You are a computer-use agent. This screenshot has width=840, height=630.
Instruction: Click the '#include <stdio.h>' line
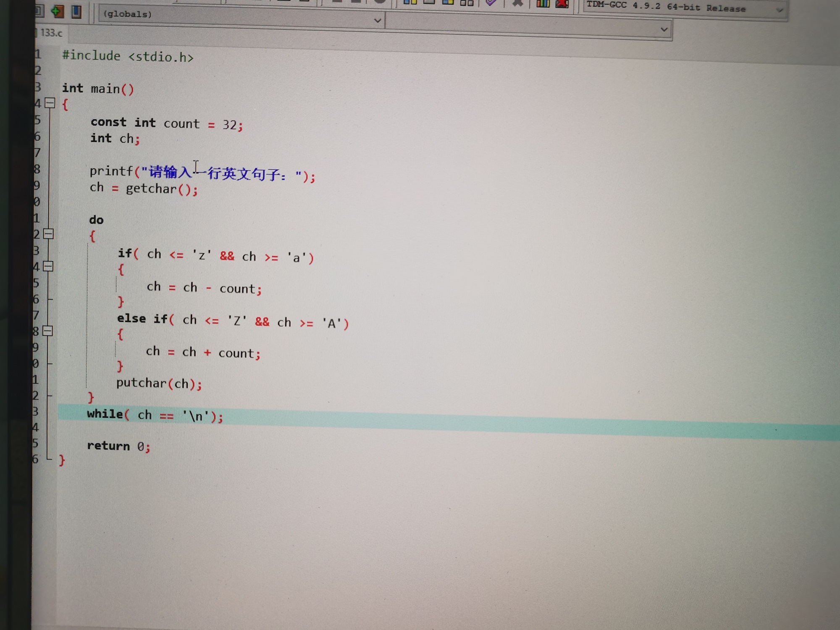click(x=128, y=56)
